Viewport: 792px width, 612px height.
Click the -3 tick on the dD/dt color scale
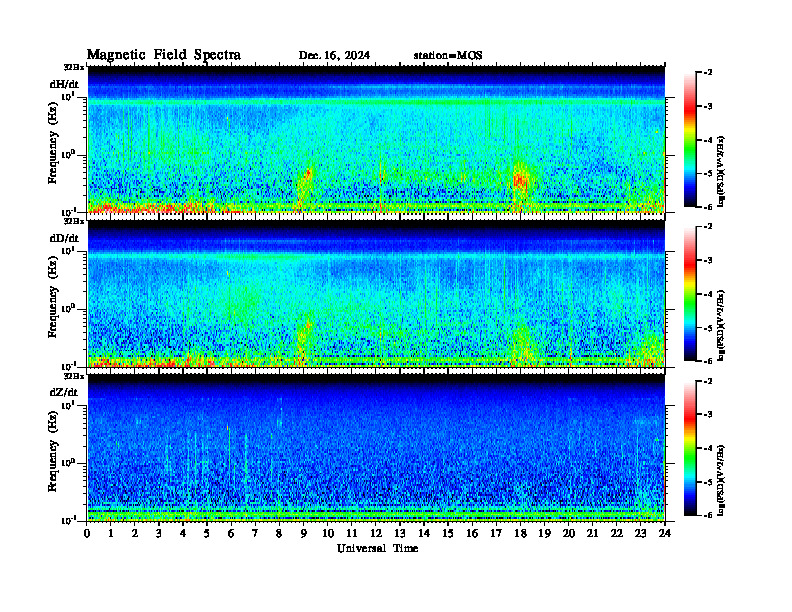point(708,260)
